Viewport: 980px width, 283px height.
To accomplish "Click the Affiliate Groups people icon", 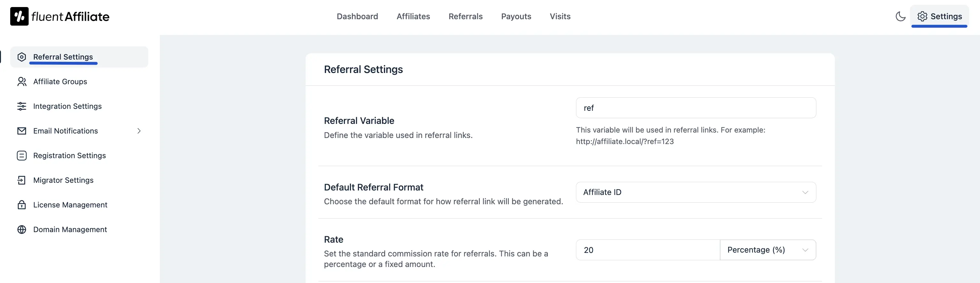I will [22, 82].
